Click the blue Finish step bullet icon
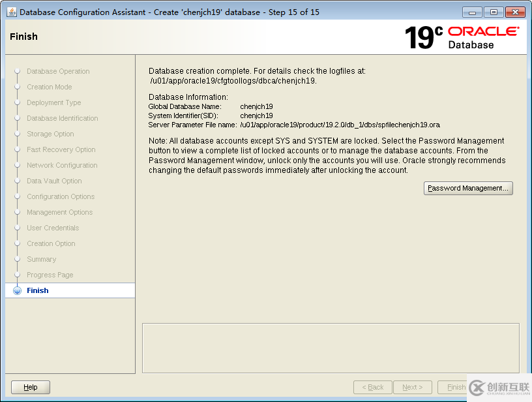 18,290
